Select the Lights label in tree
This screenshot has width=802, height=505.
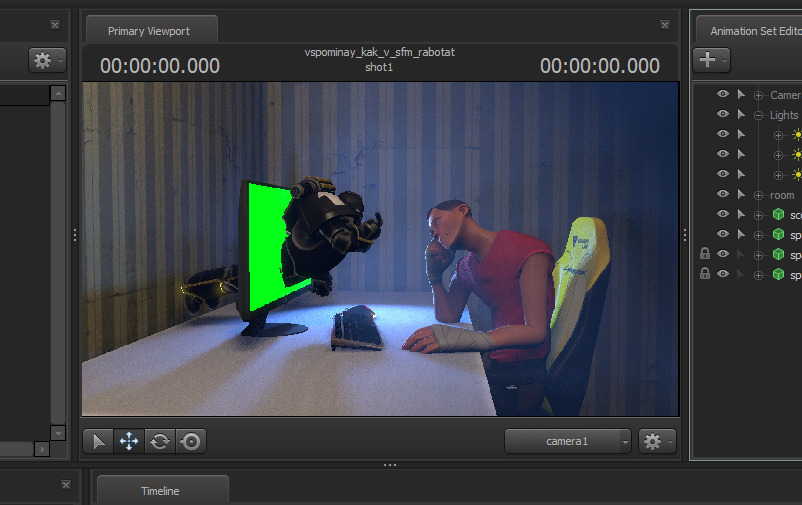[784, 115]
